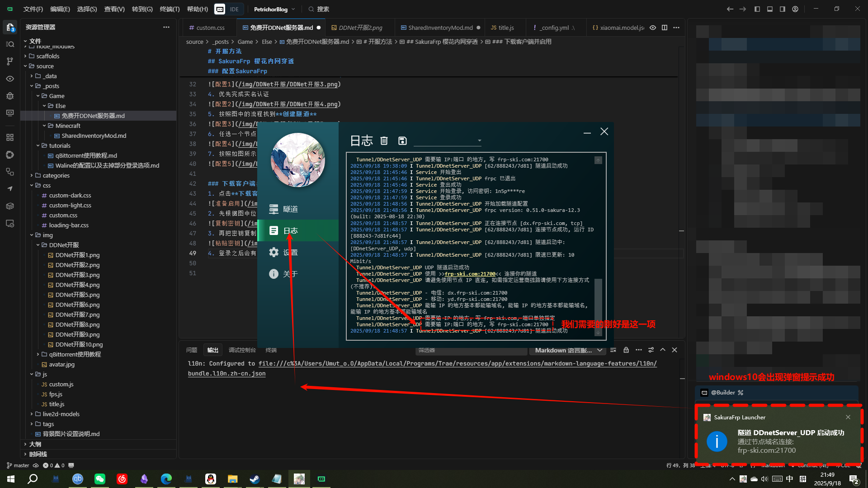Switch to the 终端 panel tab
Screen dimensions: 868x488
coord(271,350)
